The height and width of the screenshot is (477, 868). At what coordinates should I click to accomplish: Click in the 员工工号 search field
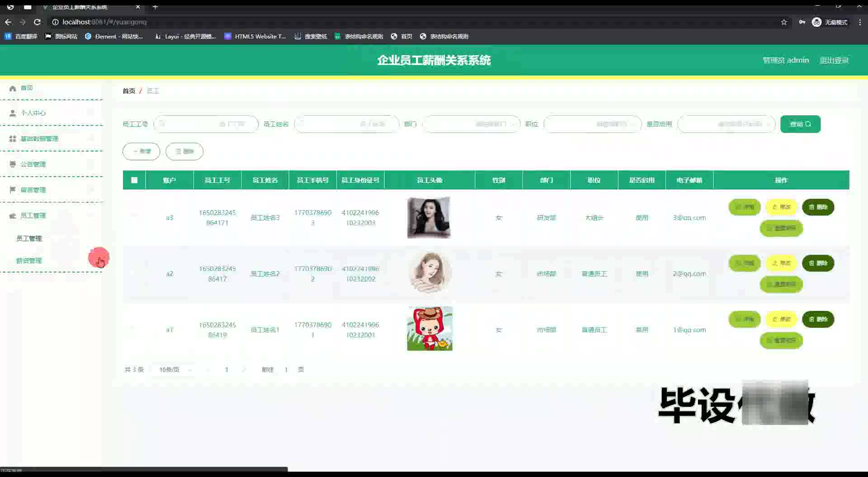pos(206,124)
